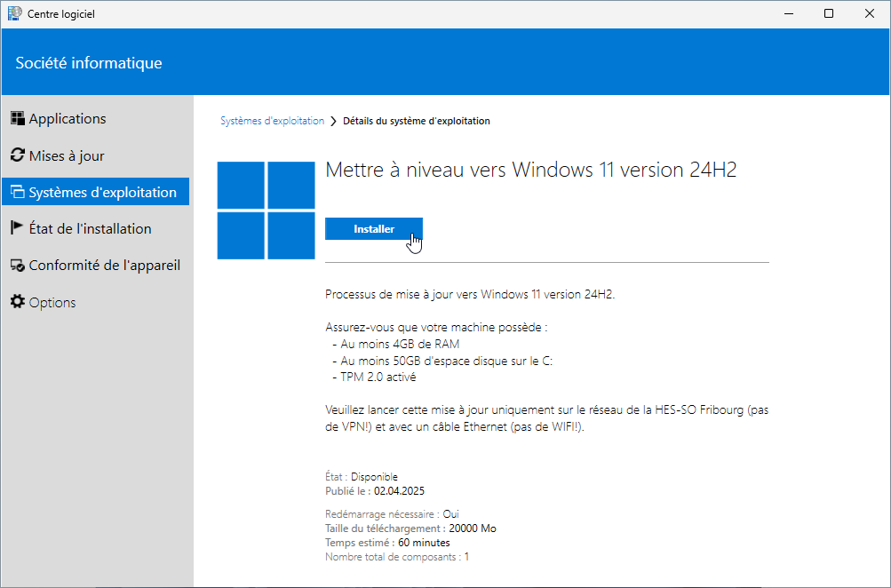Image resolution: width=891 pixels, height=588 pixels.
Task: Click the Applications grid icon in sidebar
Action: click(x=18, y=118)
